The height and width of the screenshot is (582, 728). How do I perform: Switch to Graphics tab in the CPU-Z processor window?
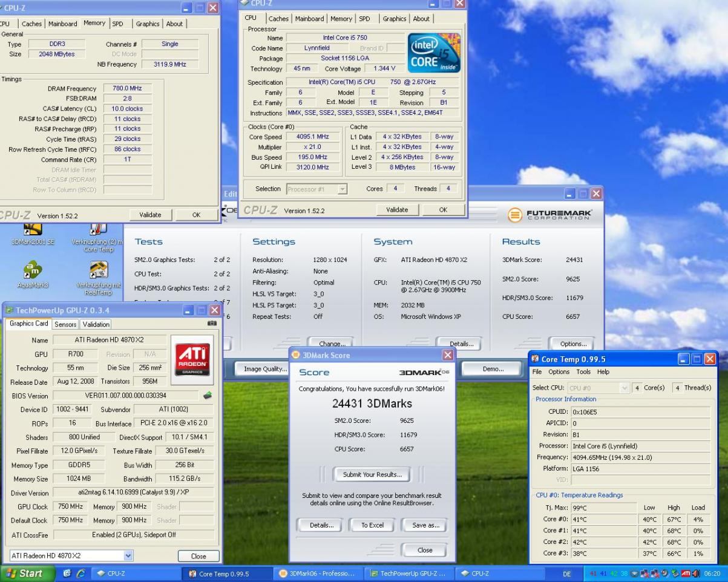(395, 19)
